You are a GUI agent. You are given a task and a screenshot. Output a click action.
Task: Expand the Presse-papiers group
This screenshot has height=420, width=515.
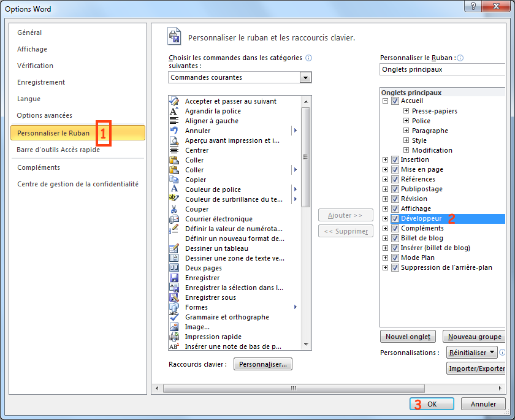406,110
